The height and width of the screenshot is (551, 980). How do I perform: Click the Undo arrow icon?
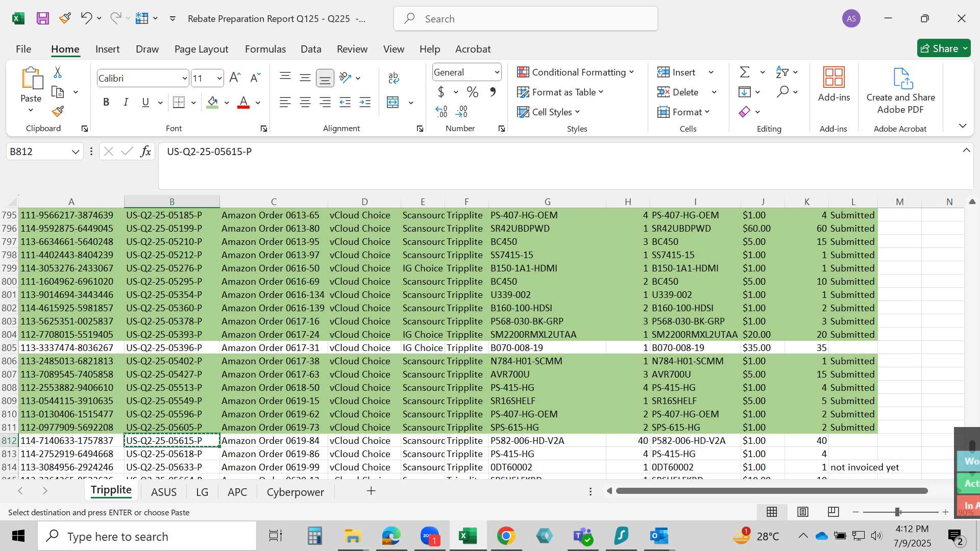point(86,18)
